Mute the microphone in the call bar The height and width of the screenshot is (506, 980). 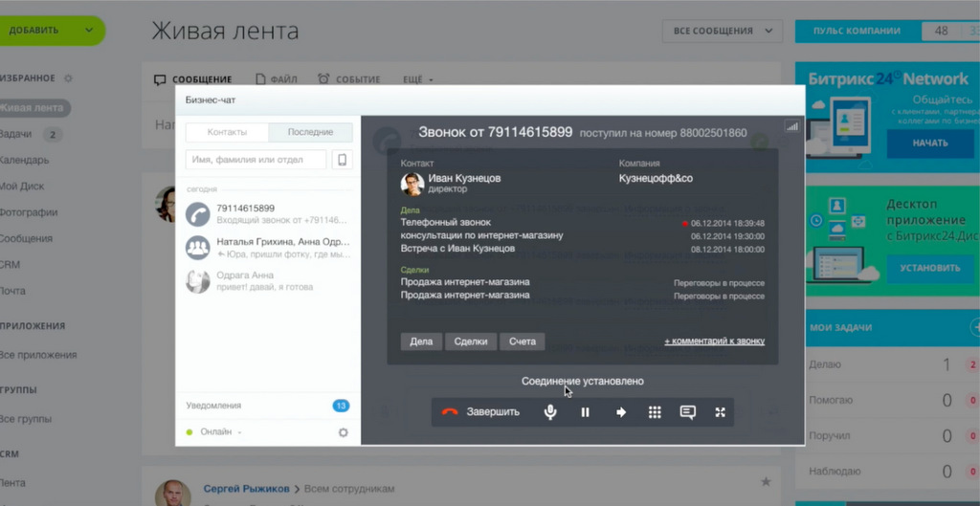coord(550,412)
